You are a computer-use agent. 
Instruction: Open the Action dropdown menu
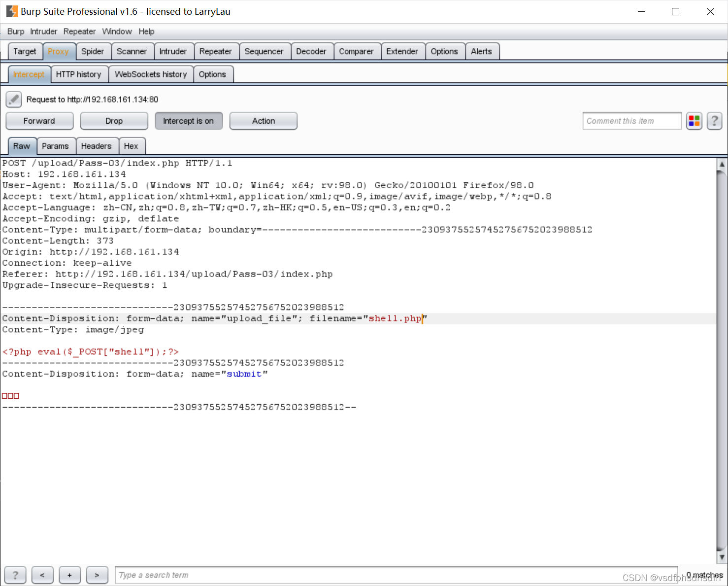point(264,121)
